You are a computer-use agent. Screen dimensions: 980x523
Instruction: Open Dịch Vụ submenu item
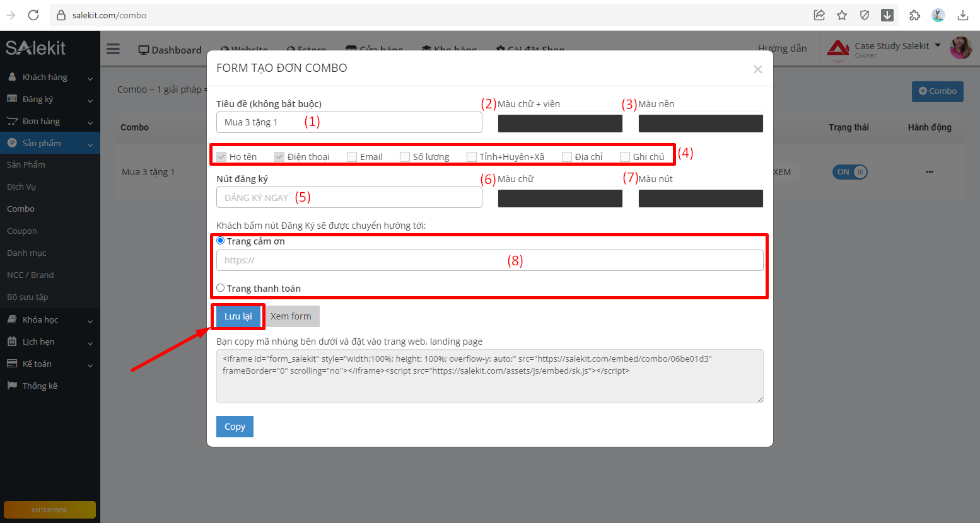click(21, 187)
